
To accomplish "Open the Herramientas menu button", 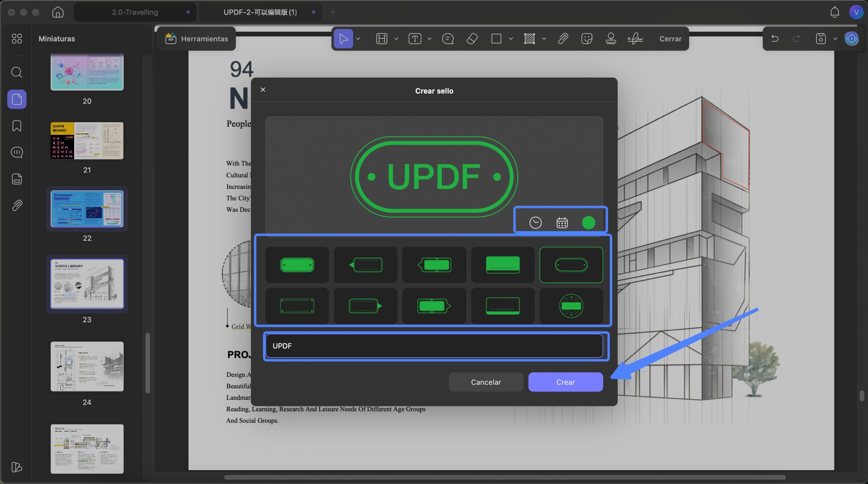I will pyautogui.click(x=196, y=39).
